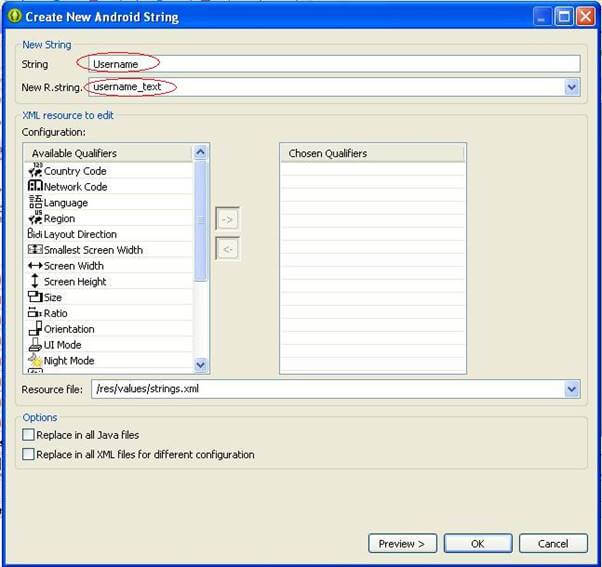This screenshot has width=602, height=567.
Task: Open the Resource file dropdown arrow
Action: point(572,389)
